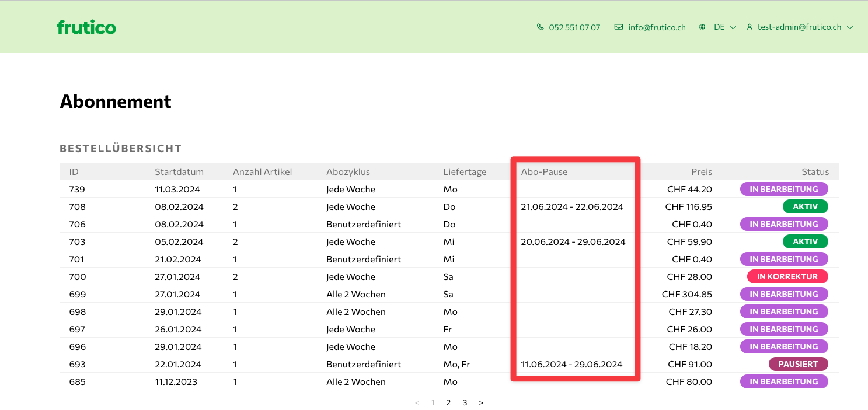Viewport: 868px width, 410px height.
Task: Open pagination page 2
Action: (x=448, y=402)
